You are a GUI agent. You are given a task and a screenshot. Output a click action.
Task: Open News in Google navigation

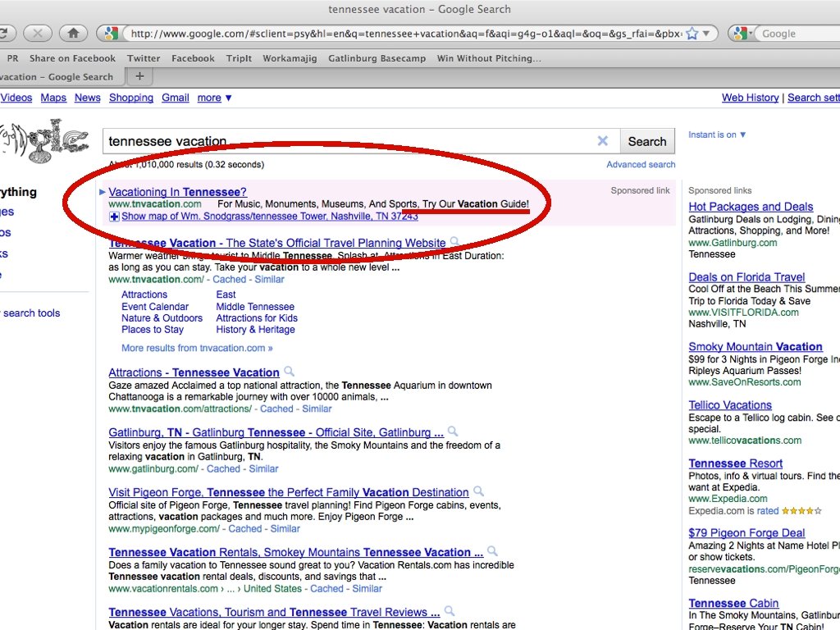(87, 98)
